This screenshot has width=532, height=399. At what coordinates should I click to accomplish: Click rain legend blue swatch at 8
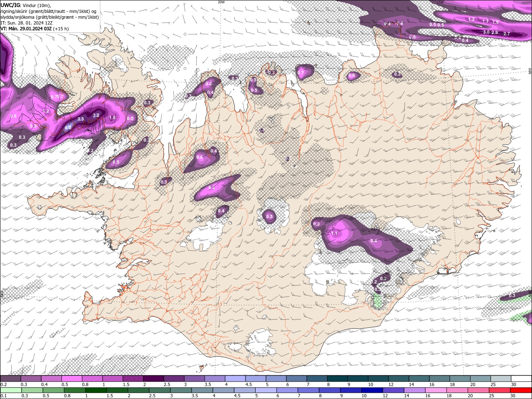pos(329,390)
